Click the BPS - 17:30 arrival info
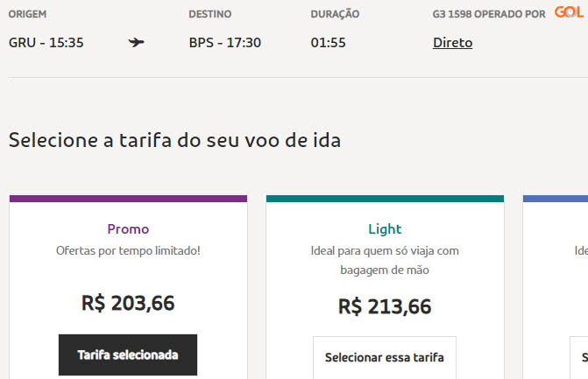The width and height of the screenshot is (588, 379). tap(224, 42)
